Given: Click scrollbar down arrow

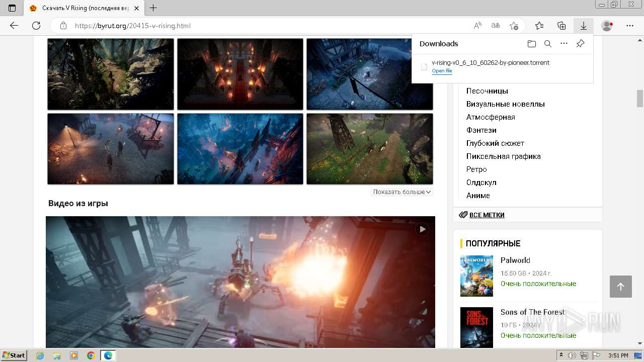Looking at the screenshot, I should click(x=640, y=343).
